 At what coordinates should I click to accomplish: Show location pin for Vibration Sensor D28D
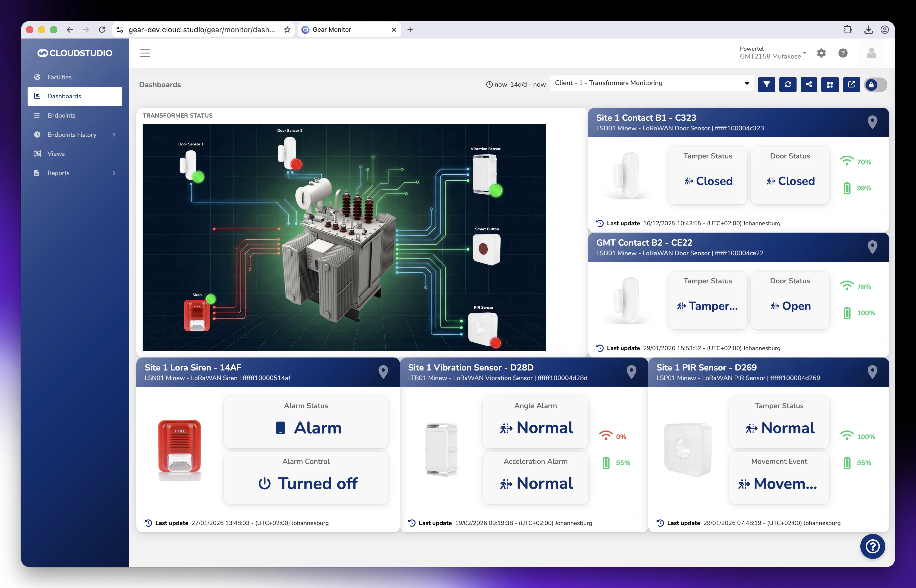coord(632,372)
